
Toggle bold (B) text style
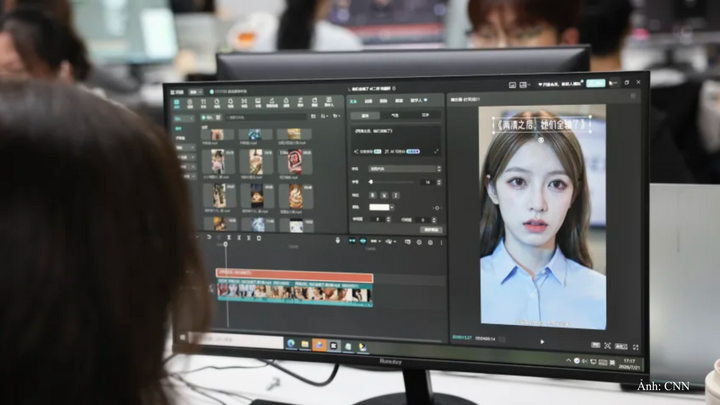(372, 195)
